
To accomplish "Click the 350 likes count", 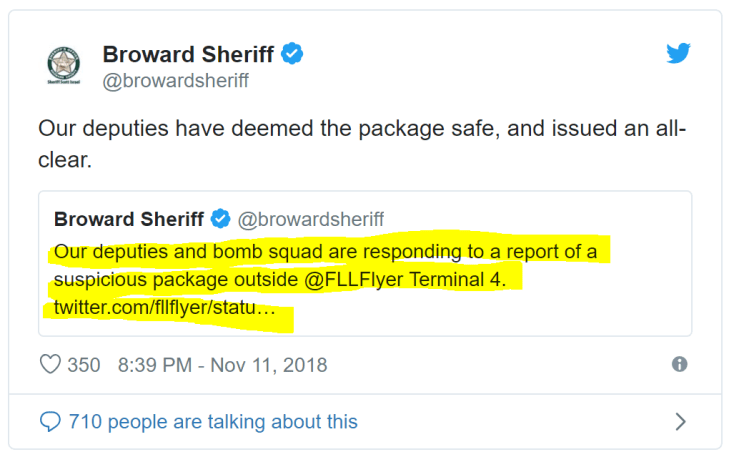I will click(x=84, y=365).
